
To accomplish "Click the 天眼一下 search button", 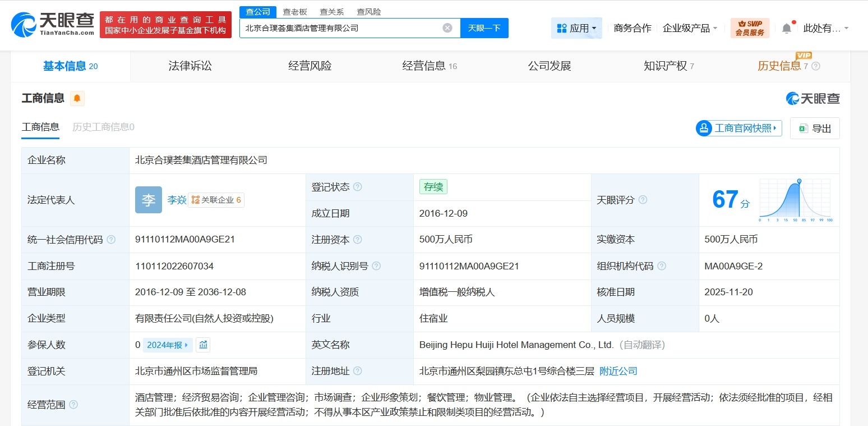I will point(484,28).
